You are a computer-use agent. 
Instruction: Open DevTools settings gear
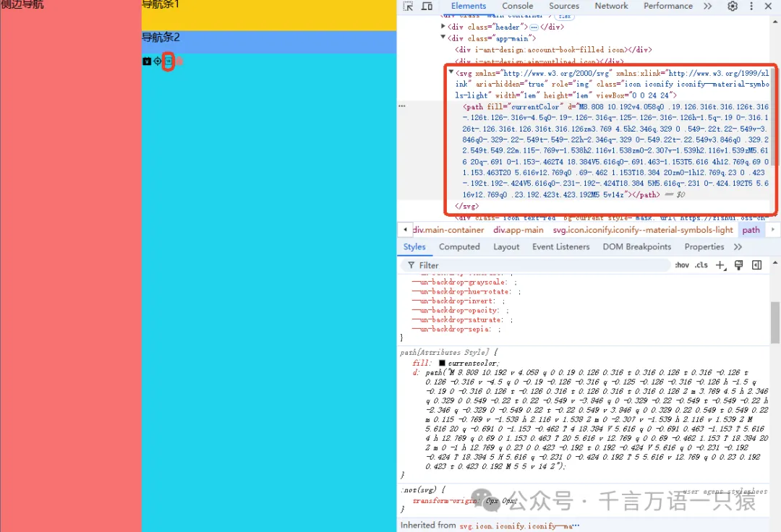tap(733, 6)
